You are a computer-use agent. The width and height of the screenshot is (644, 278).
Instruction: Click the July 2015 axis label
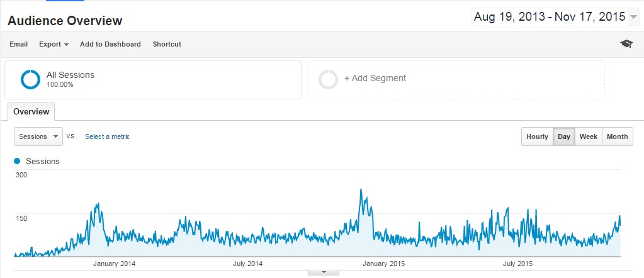point(517,264)
